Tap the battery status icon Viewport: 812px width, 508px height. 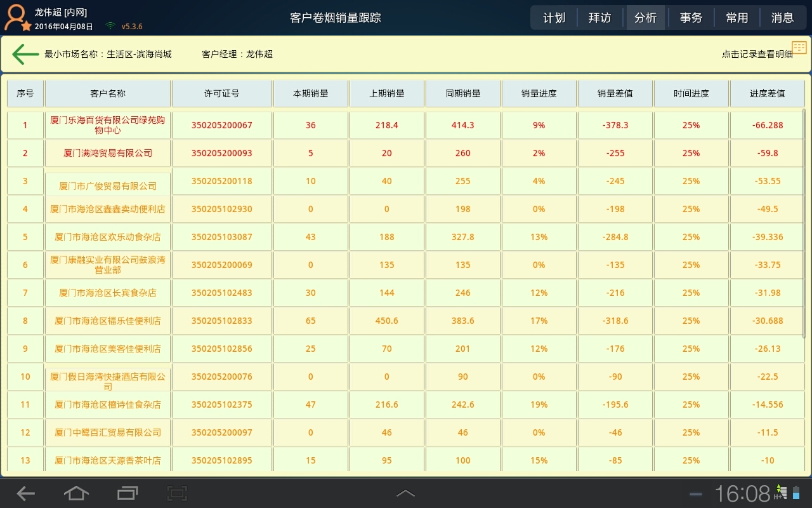[x=797, y=493]
